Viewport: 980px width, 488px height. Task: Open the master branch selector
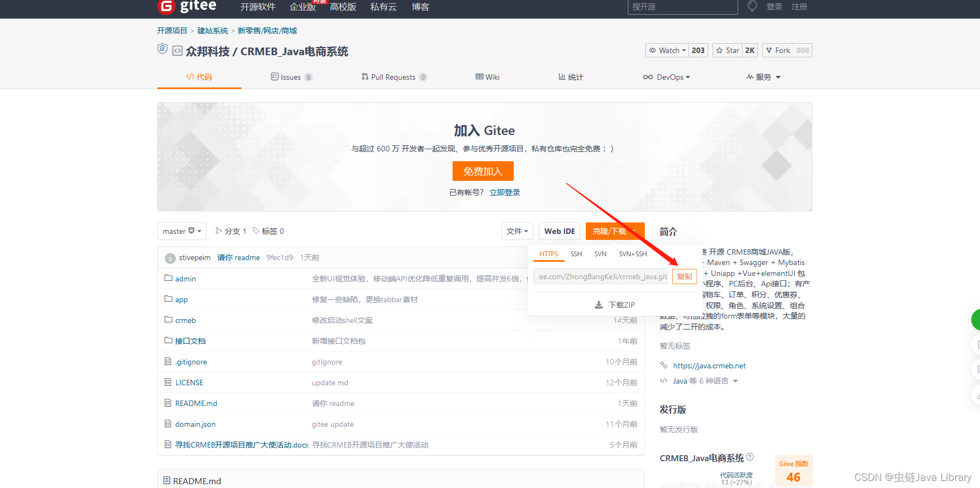182,231
